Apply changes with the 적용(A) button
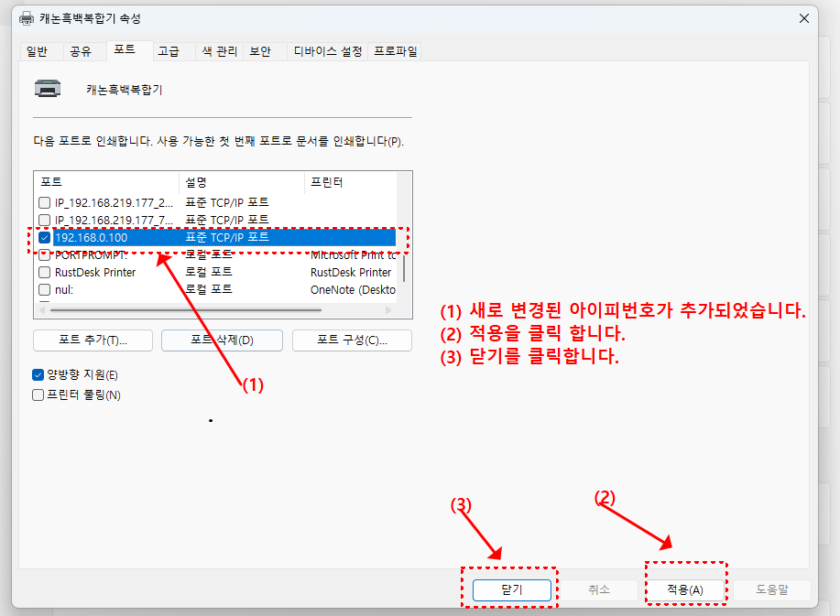 click(684, 589)
